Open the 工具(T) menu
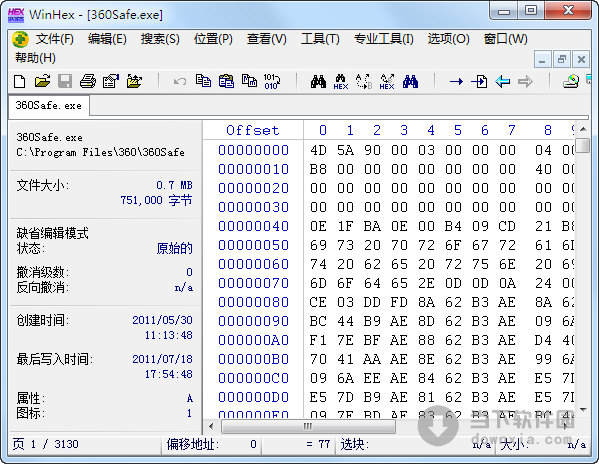The image size is (599, 464). coord(320,39)
